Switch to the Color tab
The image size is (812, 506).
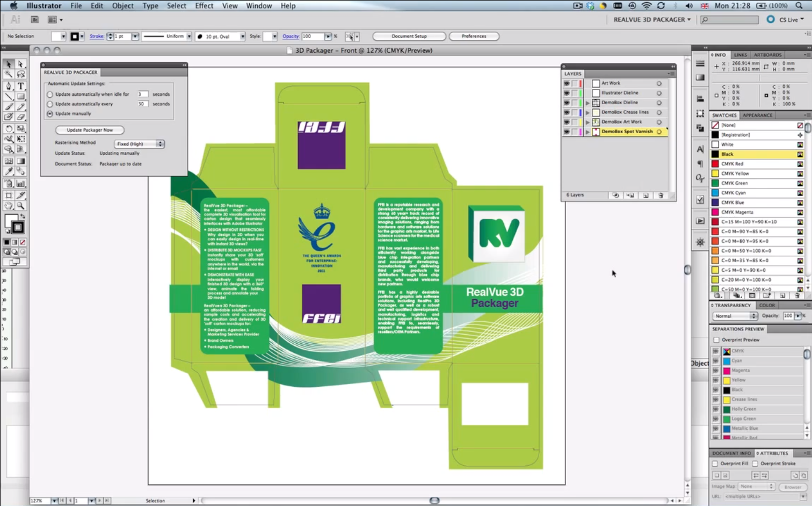point(767,306)
